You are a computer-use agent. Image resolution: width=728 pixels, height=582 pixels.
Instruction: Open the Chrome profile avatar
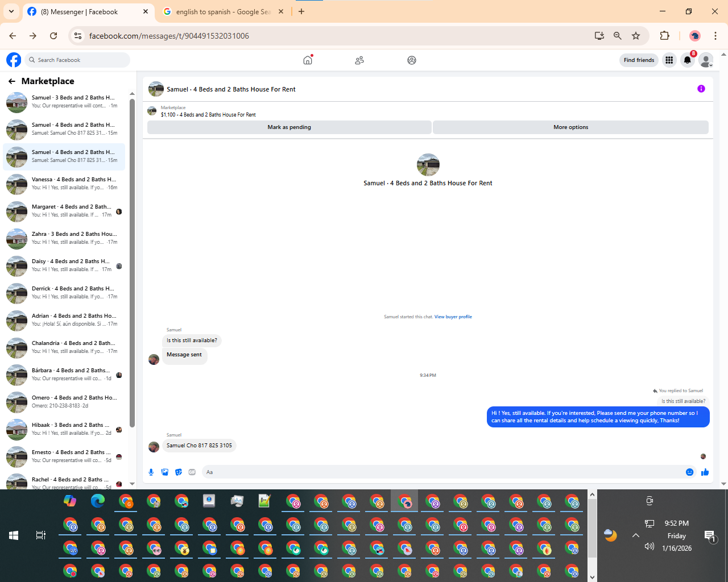pos(695,36)
